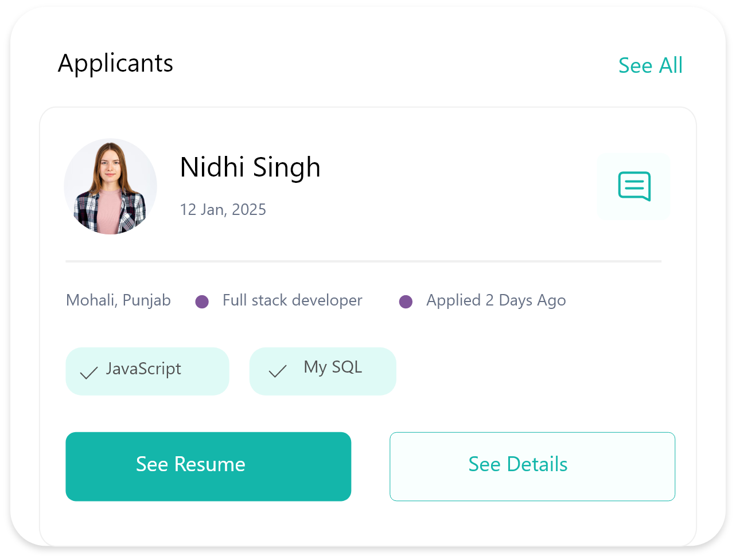The image size is (736, 560).
Task: Click the 12 Jan, 2025 date
Action: [223, 209]
